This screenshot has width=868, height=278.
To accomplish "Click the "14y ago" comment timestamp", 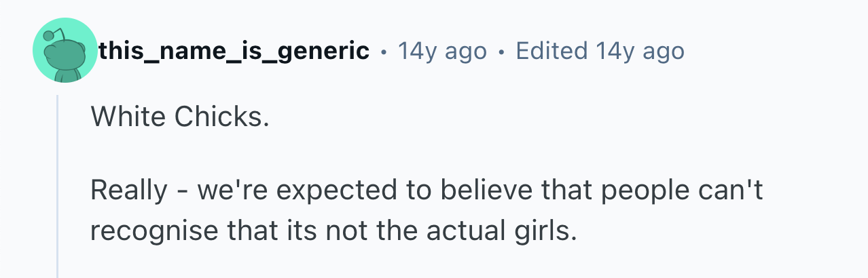I will click(x=442, y=51).
